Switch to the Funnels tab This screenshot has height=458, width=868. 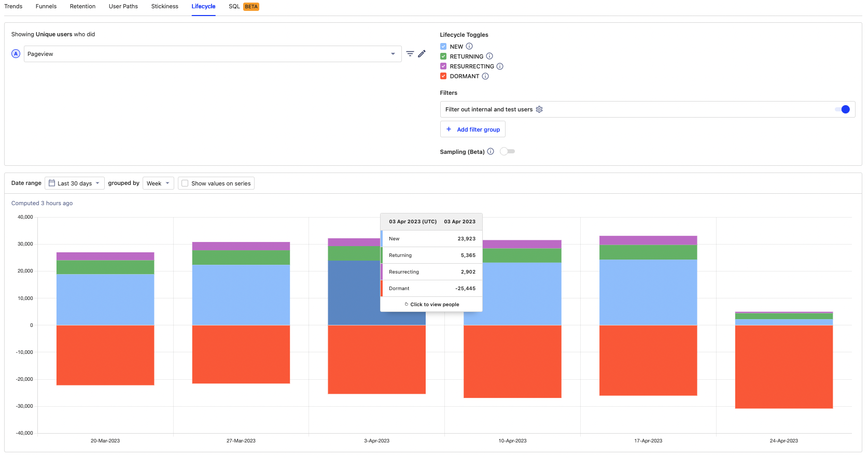pos(46,7)
